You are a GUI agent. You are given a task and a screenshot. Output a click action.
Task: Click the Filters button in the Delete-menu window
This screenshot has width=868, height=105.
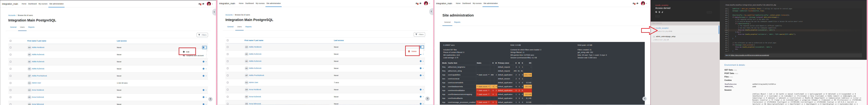pos(419,34)
